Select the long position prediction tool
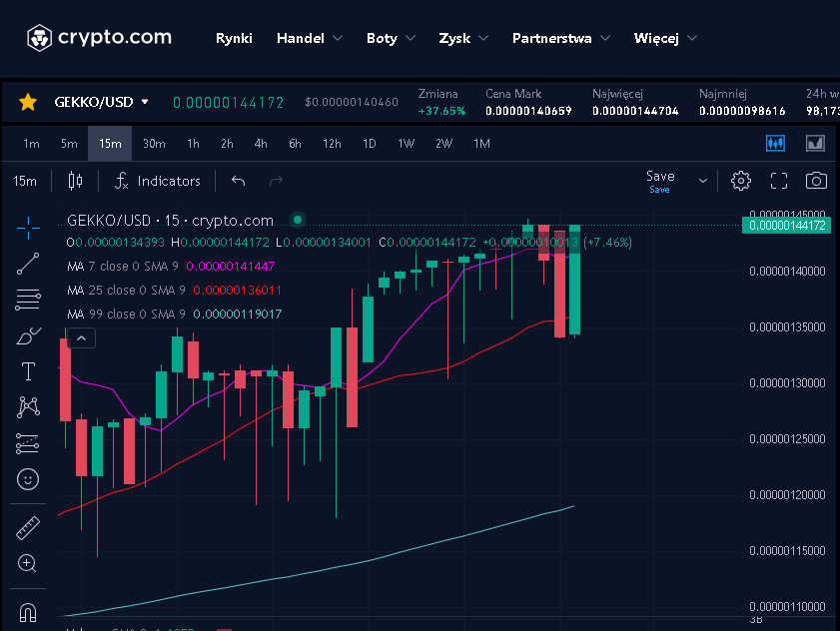Viewport: 840px width, 631px height. pyautogui.click(x=27, y=443)
